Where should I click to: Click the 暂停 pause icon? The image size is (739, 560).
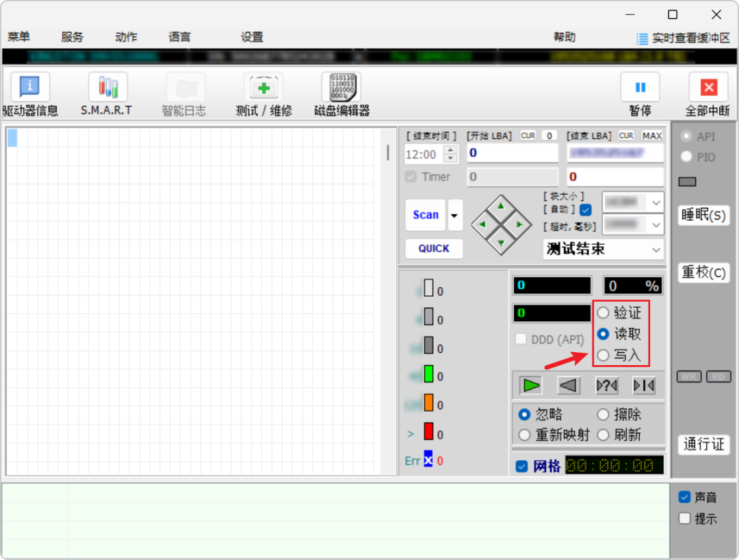[x=640, y=87]
